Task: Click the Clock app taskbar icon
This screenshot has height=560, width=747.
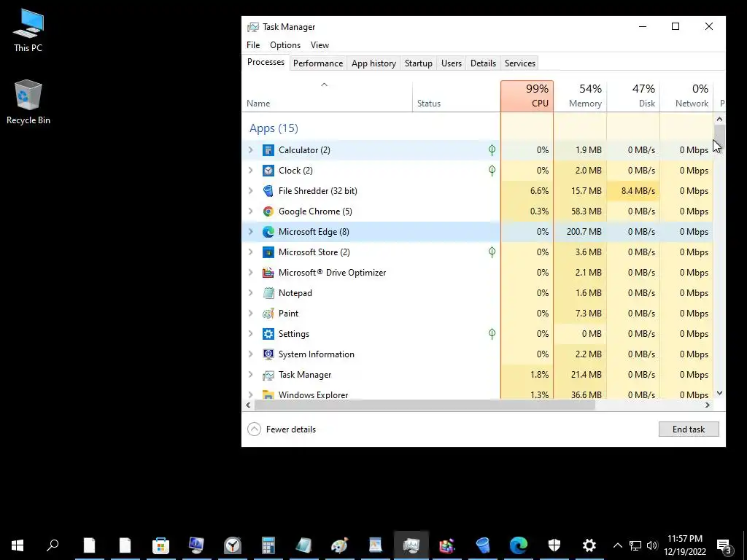Action: (x=233, y=545)
